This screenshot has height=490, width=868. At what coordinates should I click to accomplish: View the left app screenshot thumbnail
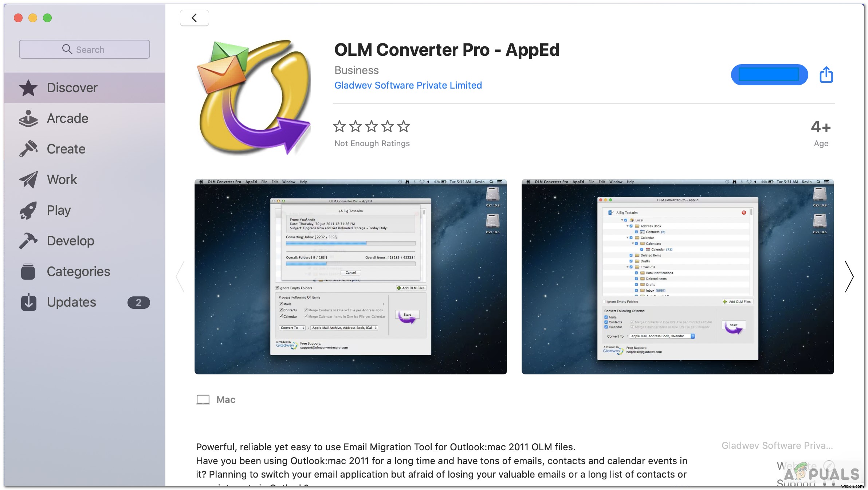pos(350,276)
